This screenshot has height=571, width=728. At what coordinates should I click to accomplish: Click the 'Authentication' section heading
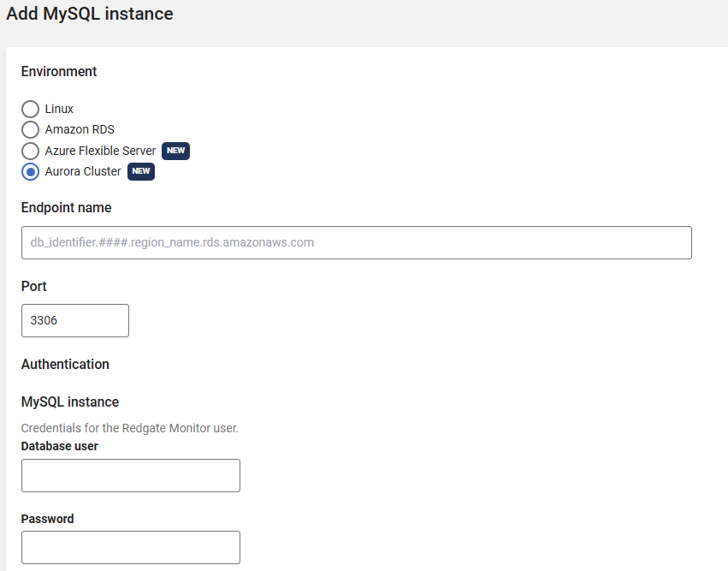tap(65, 364)
